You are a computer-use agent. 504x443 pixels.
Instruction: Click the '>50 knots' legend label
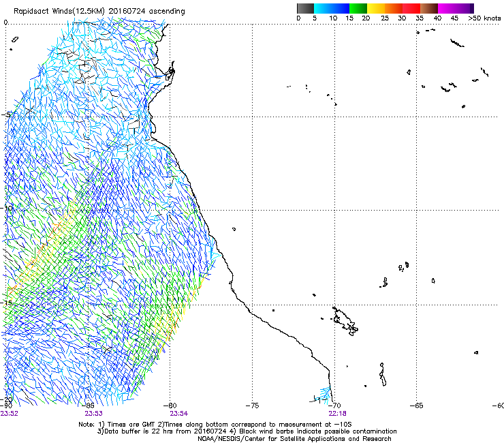(484, 18)
